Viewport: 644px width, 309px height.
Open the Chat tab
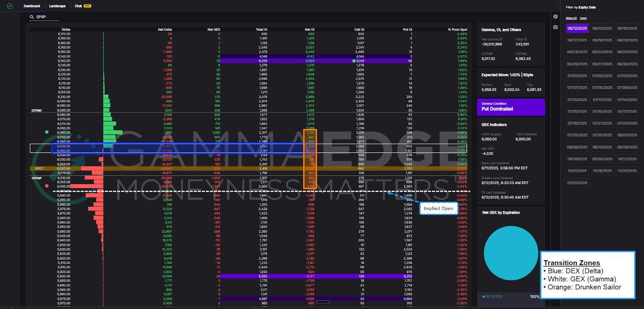click(78, 6)
